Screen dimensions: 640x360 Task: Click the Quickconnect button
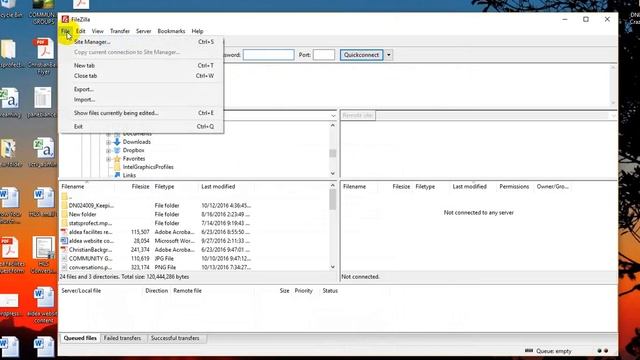tap(361, 55)
